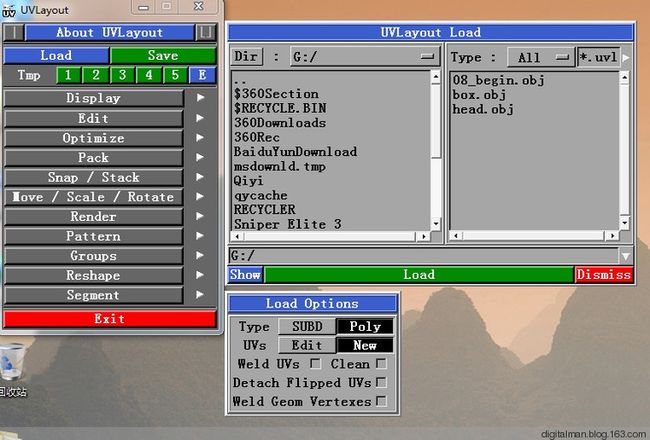Select file 08_begin.obj
The height and width of the screenshot is (440, 650).
[x=499, y=80]
